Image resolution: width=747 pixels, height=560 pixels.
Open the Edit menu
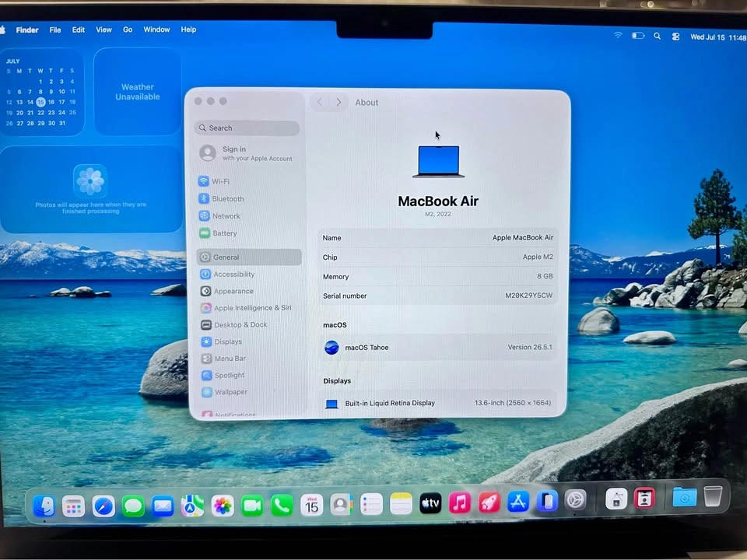pyautogui.click(x=78, y=30)
